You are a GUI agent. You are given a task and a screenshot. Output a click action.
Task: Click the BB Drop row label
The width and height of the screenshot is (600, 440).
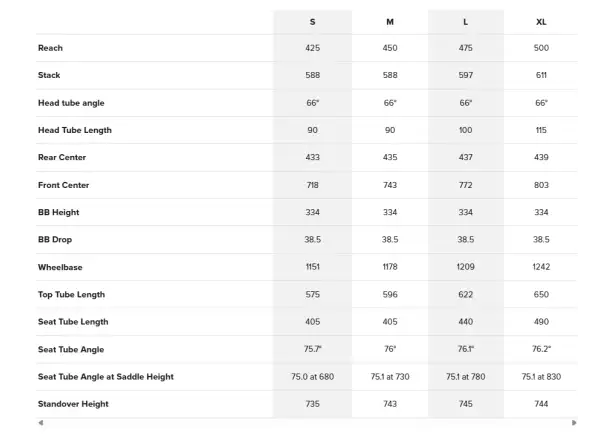click(55, 240)
